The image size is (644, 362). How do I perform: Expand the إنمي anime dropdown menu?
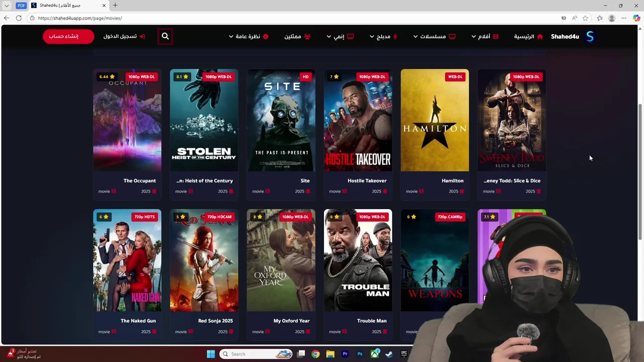340,36
